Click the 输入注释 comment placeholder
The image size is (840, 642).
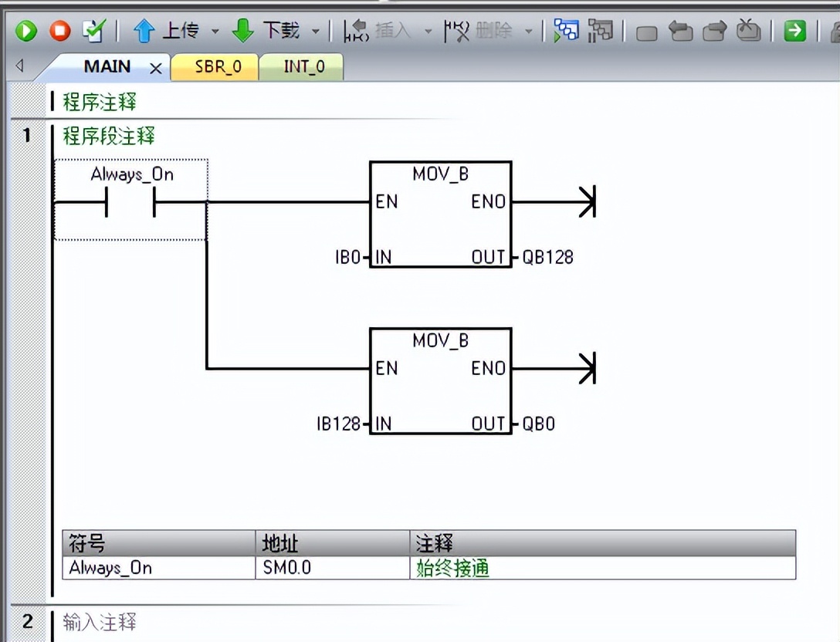[x=100, y=622]
